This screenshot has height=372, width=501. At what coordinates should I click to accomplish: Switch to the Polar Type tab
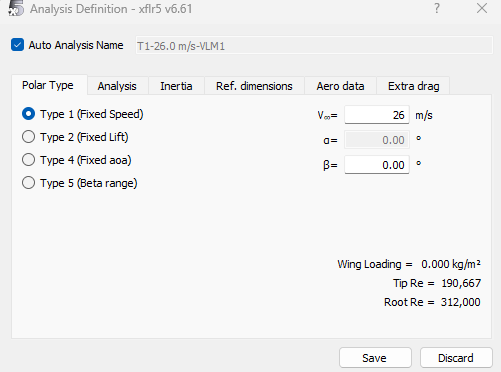point(48,85)
